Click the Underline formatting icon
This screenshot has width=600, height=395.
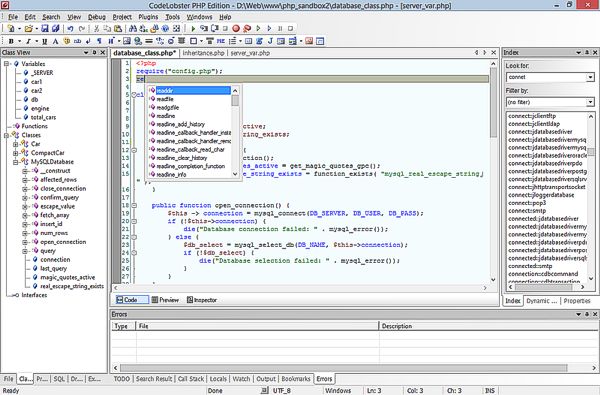(45, 41)
